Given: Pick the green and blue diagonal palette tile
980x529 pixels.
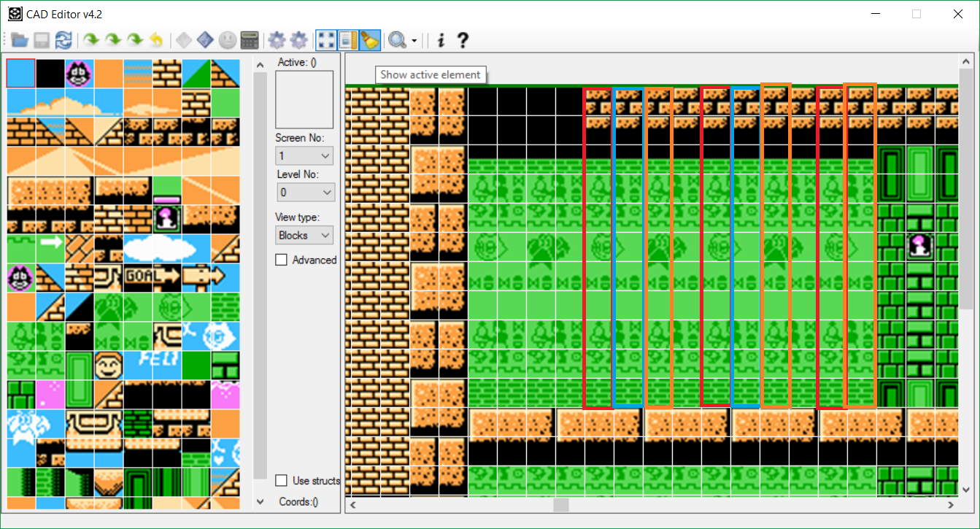Looking at the screenshot, I should pyautogui.click(x=196, y=74).
